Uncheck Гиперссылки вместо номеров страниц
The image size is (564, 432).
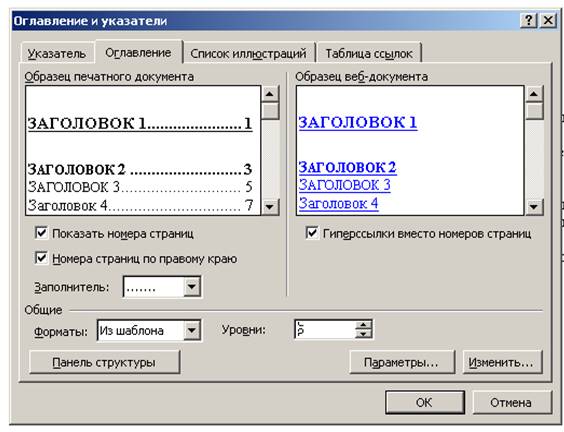tap(312, 233)
